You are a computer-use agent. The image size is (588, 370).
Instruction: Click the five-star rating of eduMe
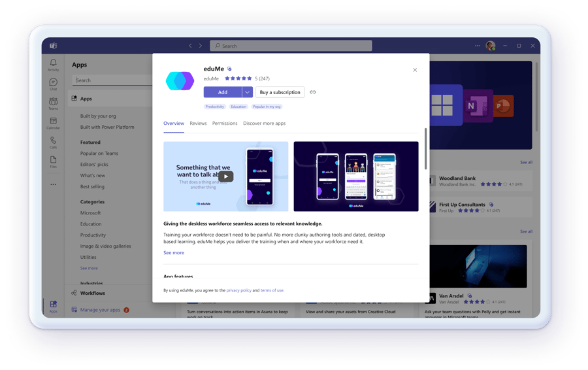click(238, 78)
